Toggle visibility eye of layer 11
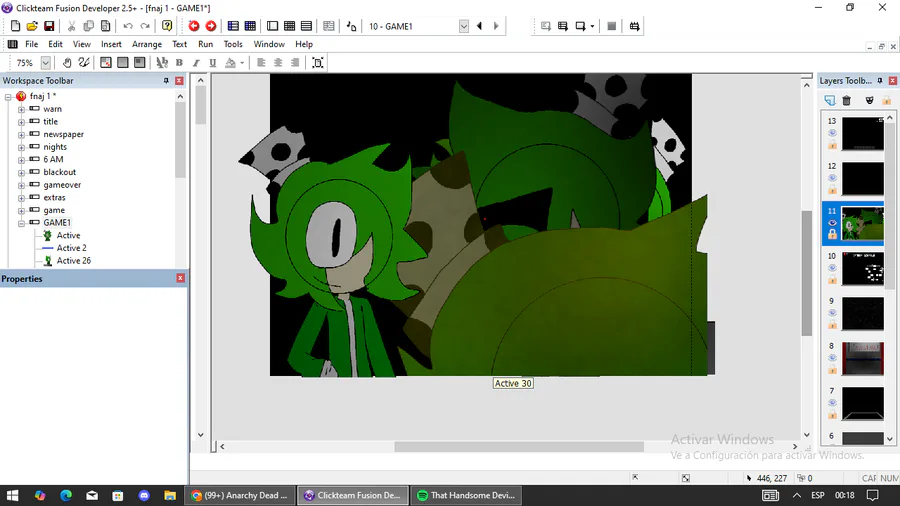The image size is (900, 506). [832, 222]
